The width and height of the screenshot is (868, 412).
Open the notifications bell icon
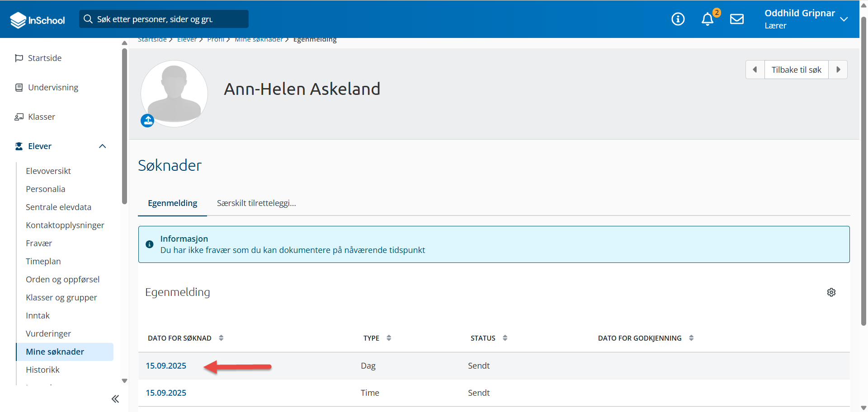[708, 19]
